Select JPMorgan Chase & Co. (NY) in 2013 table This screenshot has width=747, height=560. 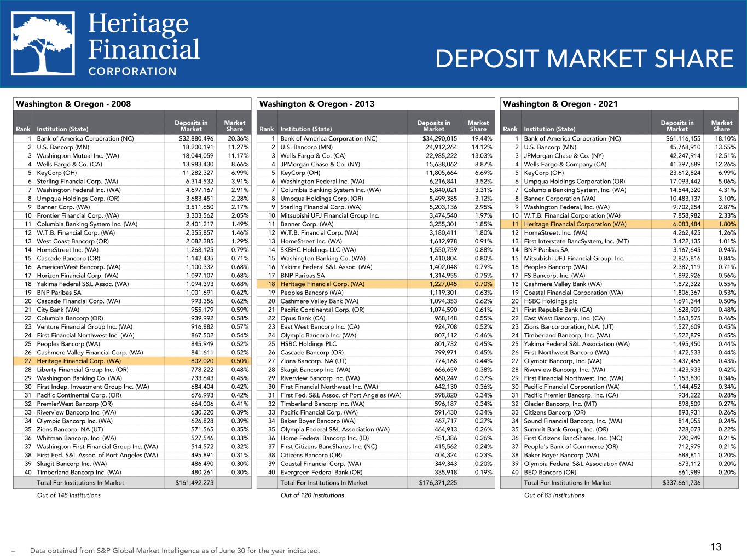[320, 164]
